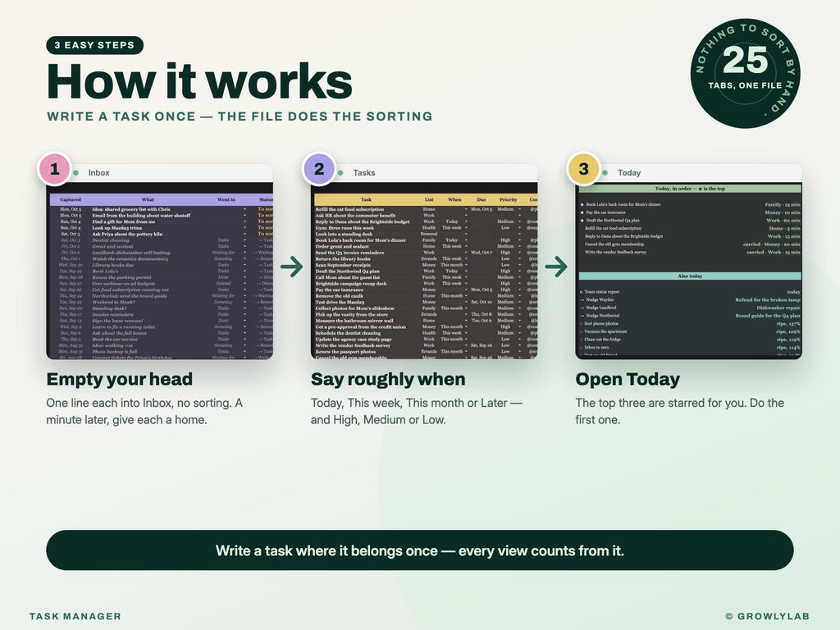The width and height of the screenshot is (840, 630).
Task: Select 'Ask HR about the commuter benefit' task
Action: point(355,216)
